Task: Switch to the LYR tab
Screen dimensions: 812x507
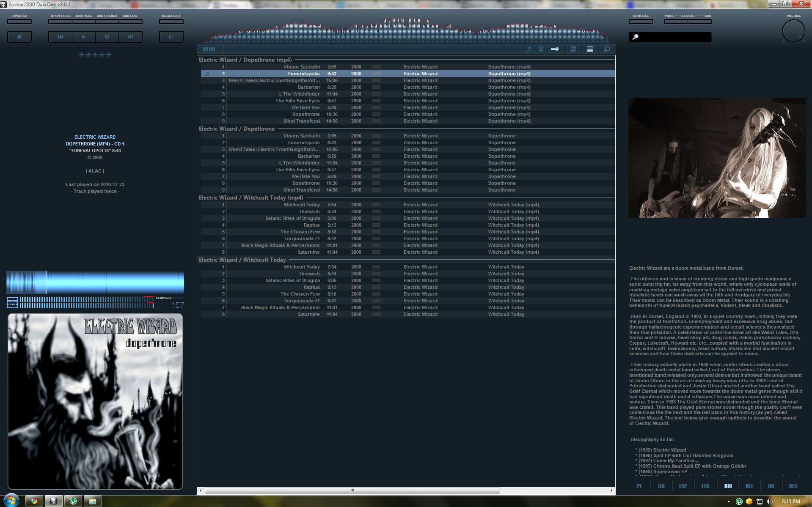Action: click(705, 486)
